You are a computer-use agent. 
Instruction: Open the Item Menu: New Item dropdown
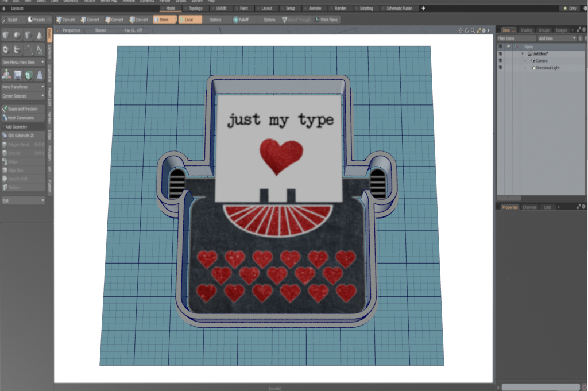[x=23, y=62]
